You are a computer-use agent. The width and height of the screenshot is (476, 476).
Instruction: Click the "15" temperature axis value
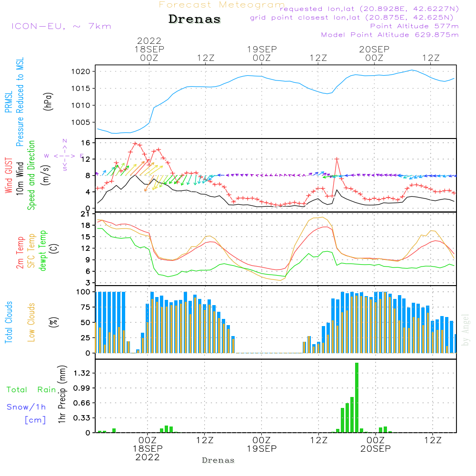(x=86, y=237)
